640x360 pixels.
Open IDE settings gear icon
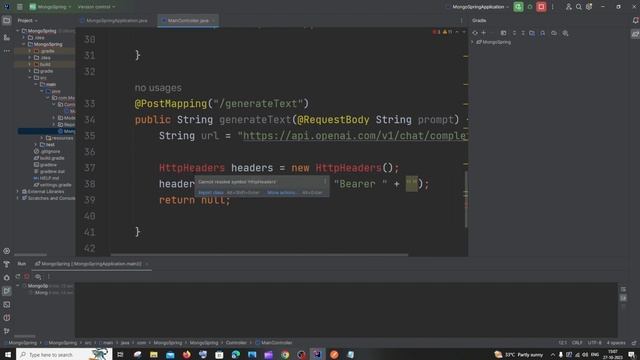click(589, 7)
